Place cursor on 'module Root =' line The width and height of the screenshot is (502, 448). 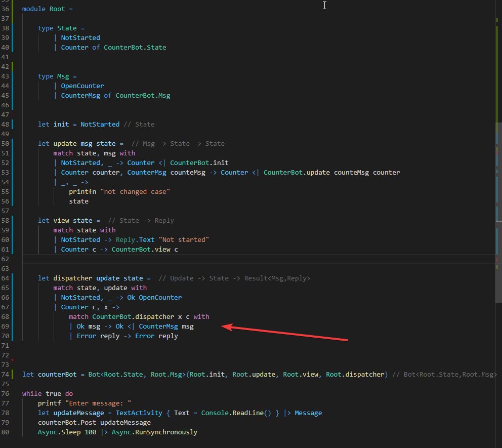[x=49, y=9]
